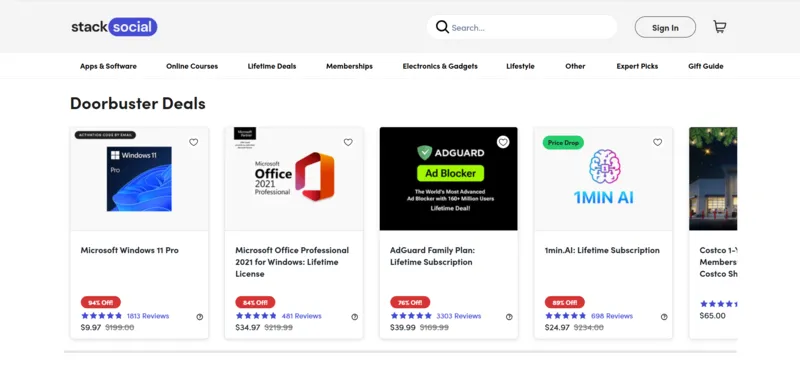
Task: Click the 84% Off badge
Action: (x=255, y=302)
